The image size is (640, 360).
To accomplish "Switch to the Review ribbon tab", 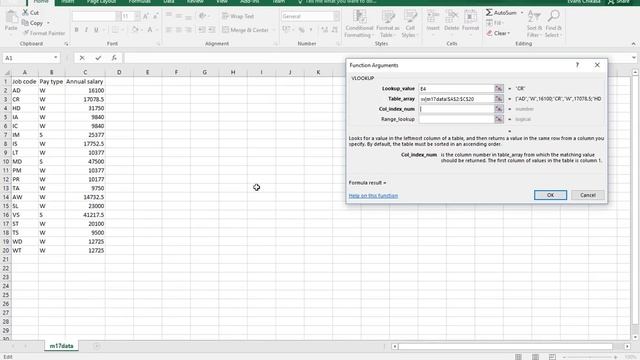I will click(x=195, y=2).
